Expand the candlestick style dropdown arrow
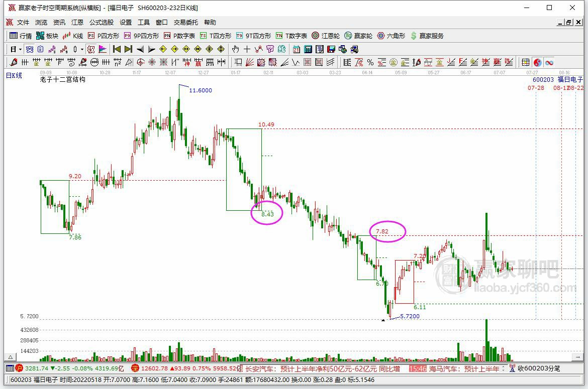 coord(82,49)
